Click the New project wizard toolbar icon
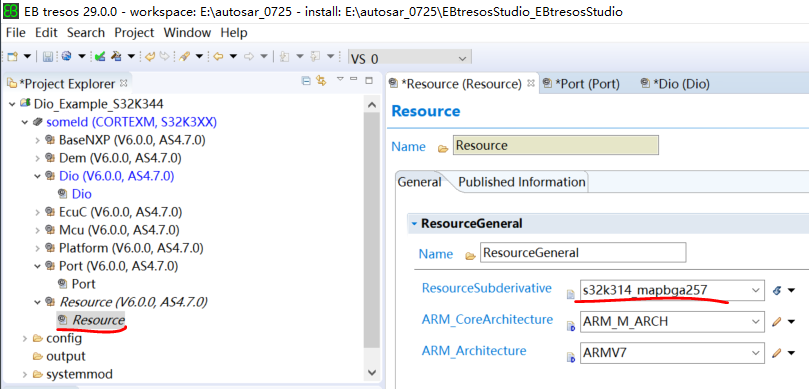 coord(12,56)
